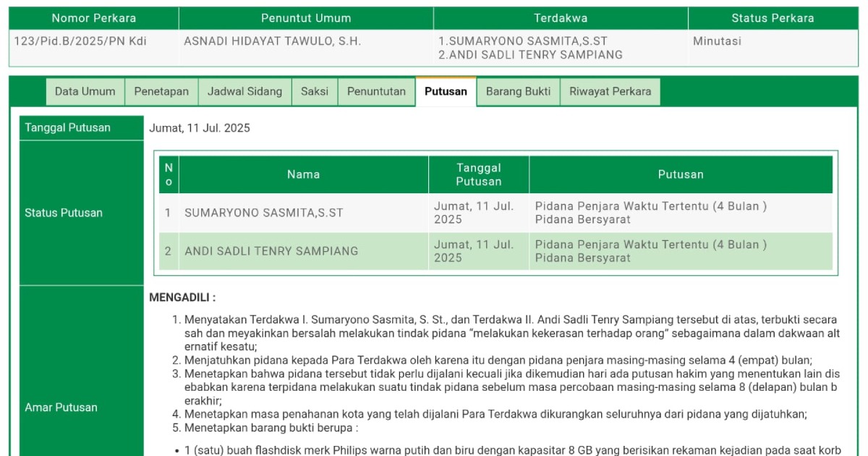The image size is (868, 456).
Task: Click defendant 1.SUMARYONO SASMITA,S.ST in top table
Action: point(522,41)
